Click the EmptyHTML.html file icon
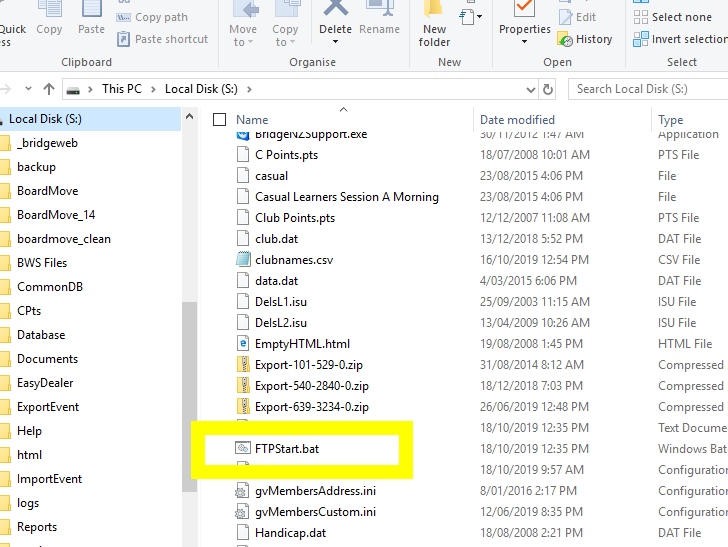Screen dimensions: 728x547 point(242,344)
